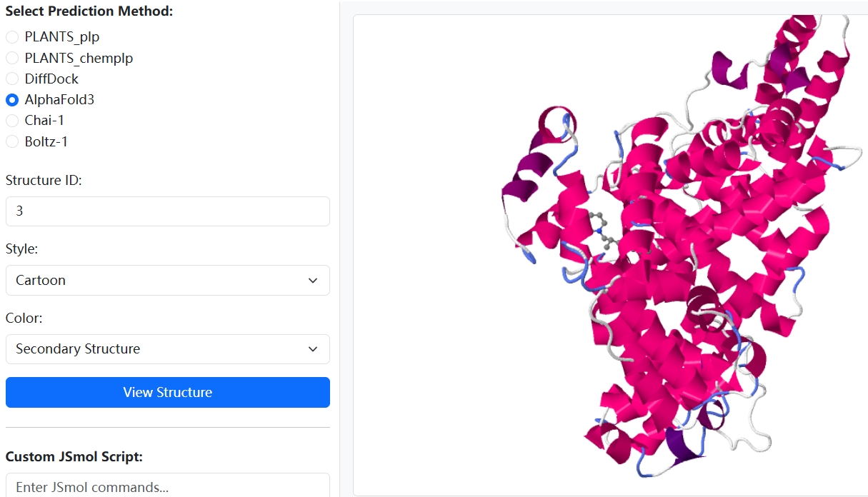
Task: Click the Style label text
Action: [x=22, y=249]
